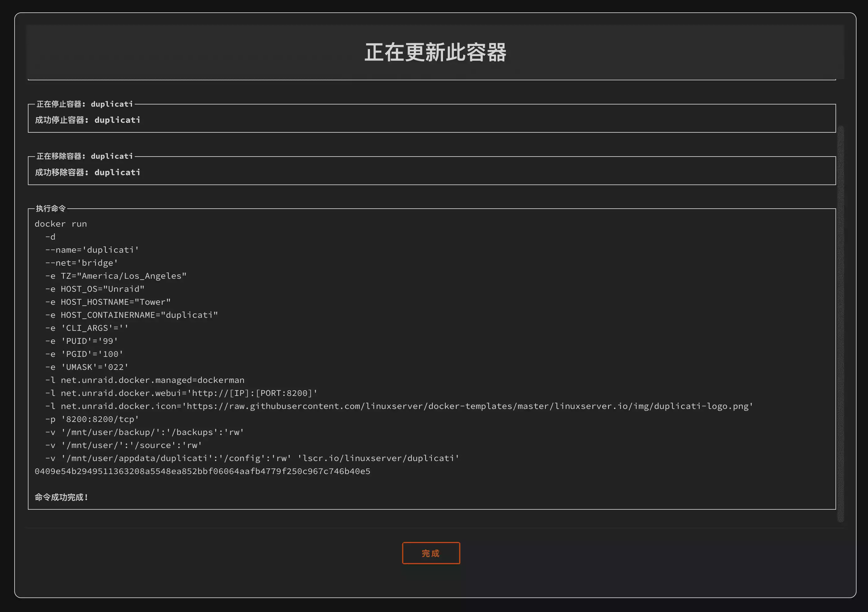Screen dimensions: 868x612
Task: Click the 命令成功完成! success message
Action: click(62, 497)
